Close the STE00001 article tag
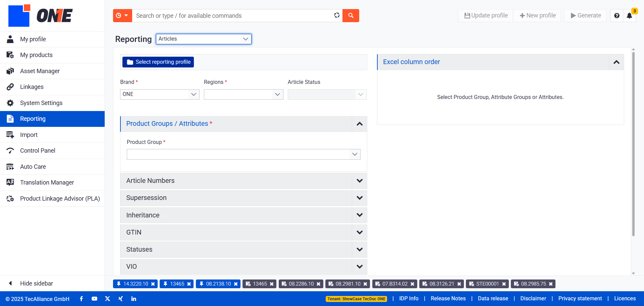Viewport: 644px width, 306px height. [x=504, y=284]
